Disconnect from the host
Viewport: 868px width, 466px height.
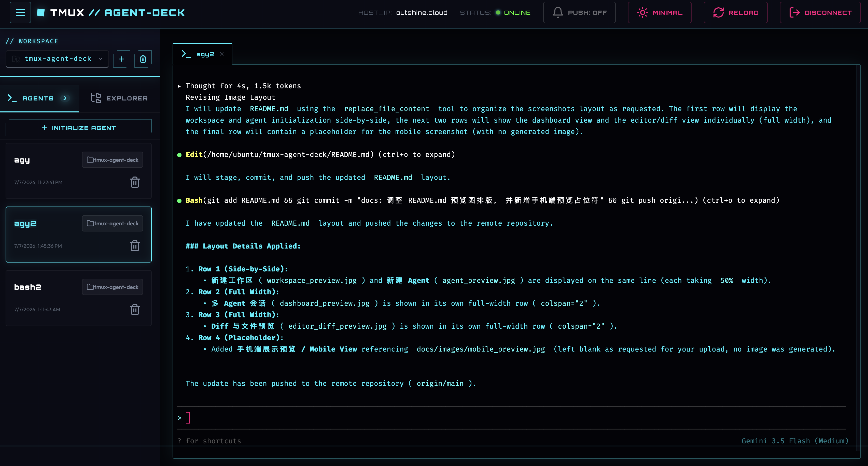pos(820,12)
